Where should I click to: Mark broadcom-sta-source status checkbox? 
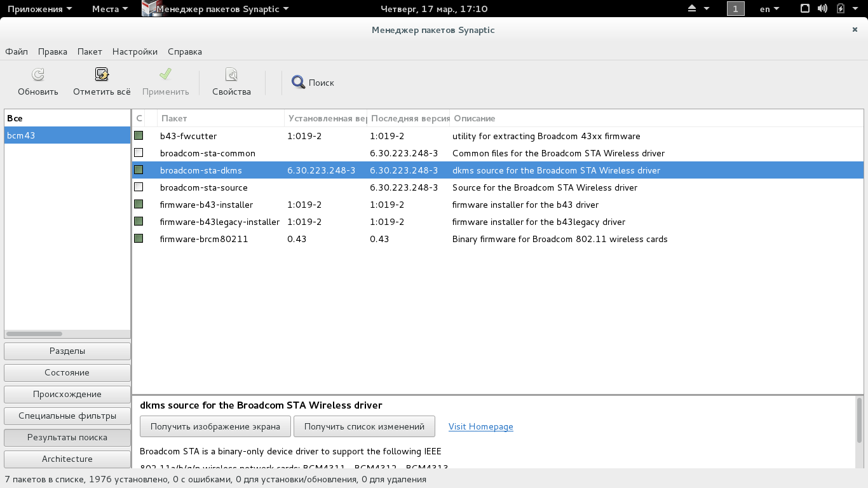tap(139, 187)
